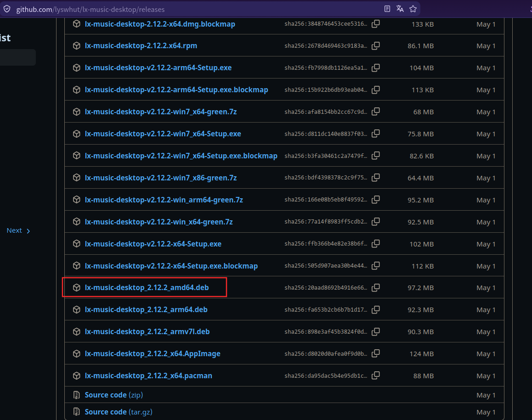Bookmark this page with the star icon
532x420 pixels.
pos(413,9)
